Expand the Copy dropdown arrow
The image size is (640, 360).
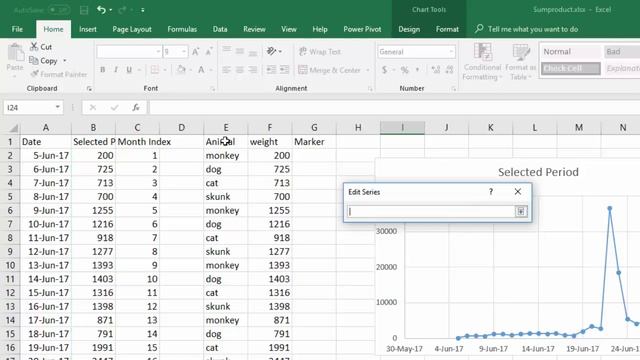64,61
